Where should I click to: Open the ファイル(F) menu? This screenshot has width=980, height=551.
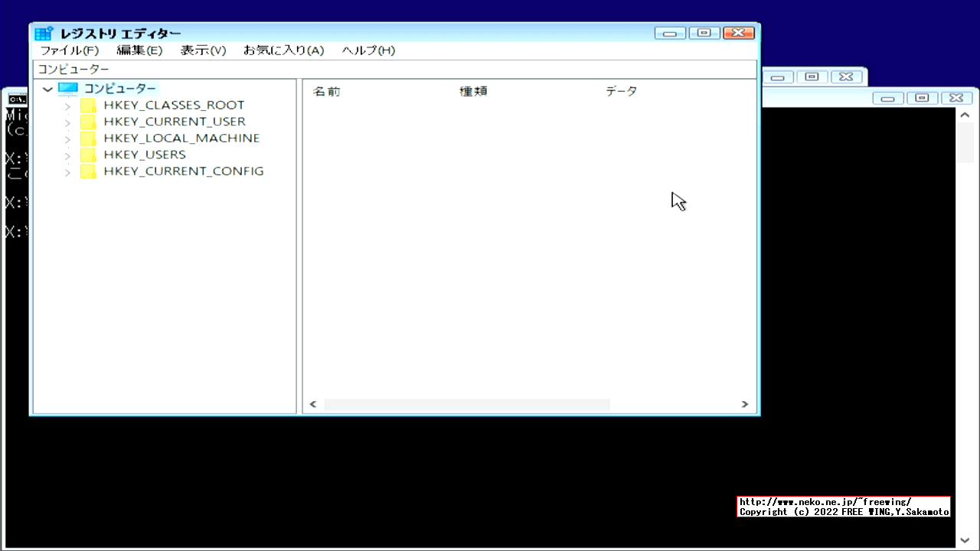(x=70, y=51)
